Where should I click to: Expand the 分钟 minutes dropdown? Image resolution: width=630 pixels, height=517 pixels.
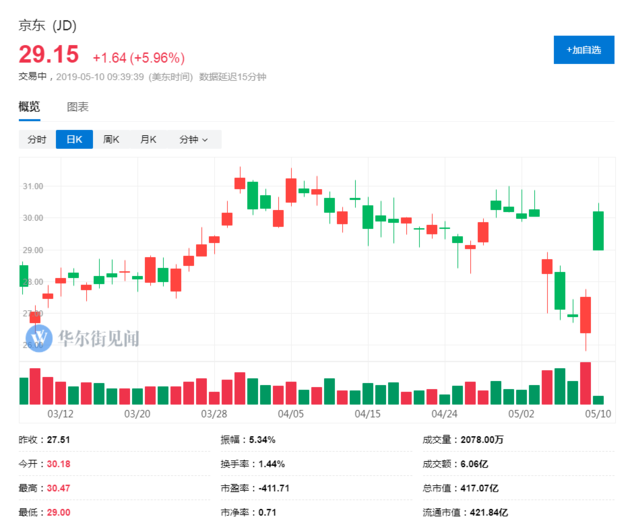(x=194, y=139)
